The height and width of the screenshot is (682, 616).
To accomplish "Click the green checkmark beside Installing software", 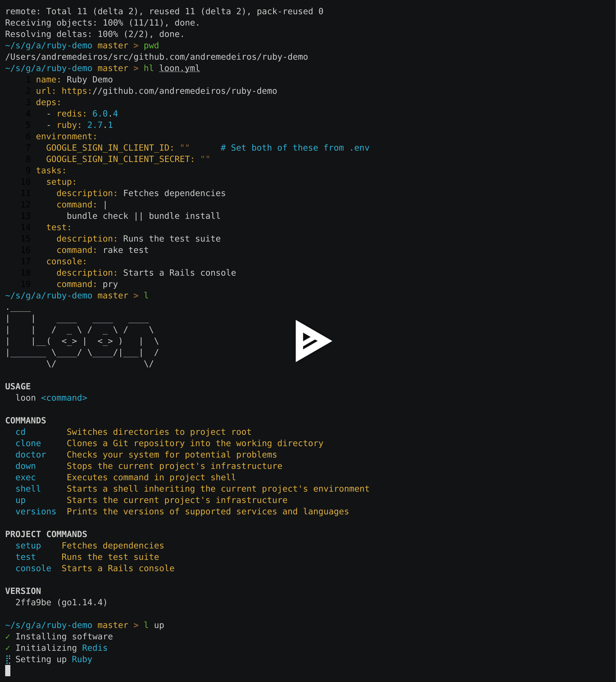I will pos(7,636).
